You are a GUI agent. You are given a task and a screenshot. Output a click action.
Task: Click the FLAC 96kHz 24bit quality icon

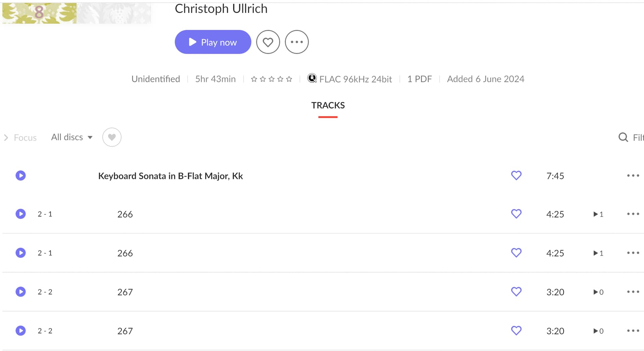(x=312, y=78)
